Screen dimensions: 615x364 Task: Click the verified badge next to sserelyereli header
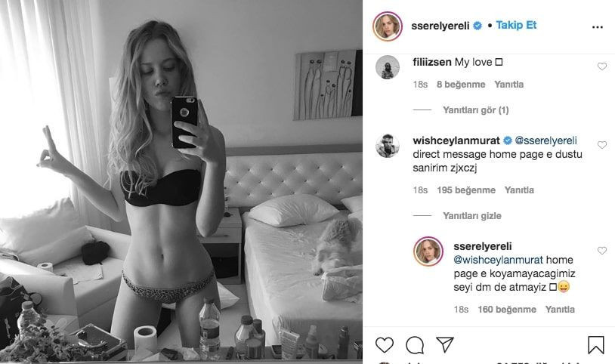(x=477, y=26)
